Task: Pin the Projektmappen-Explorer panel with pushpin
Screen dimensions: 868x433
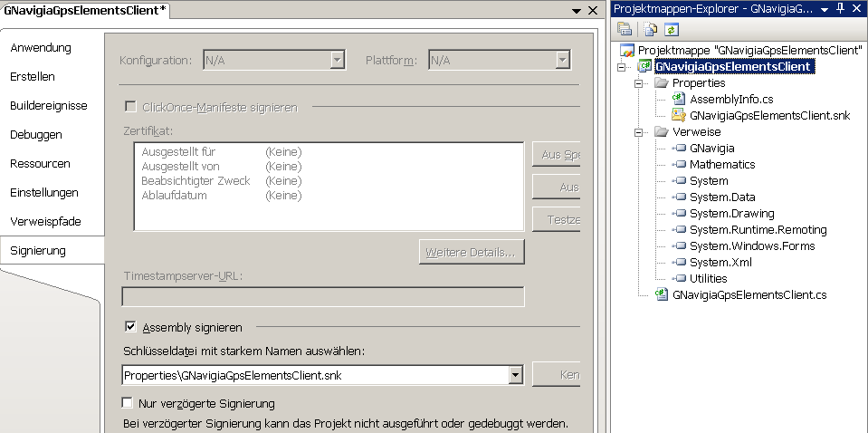Action: click(x=841, y=9)
